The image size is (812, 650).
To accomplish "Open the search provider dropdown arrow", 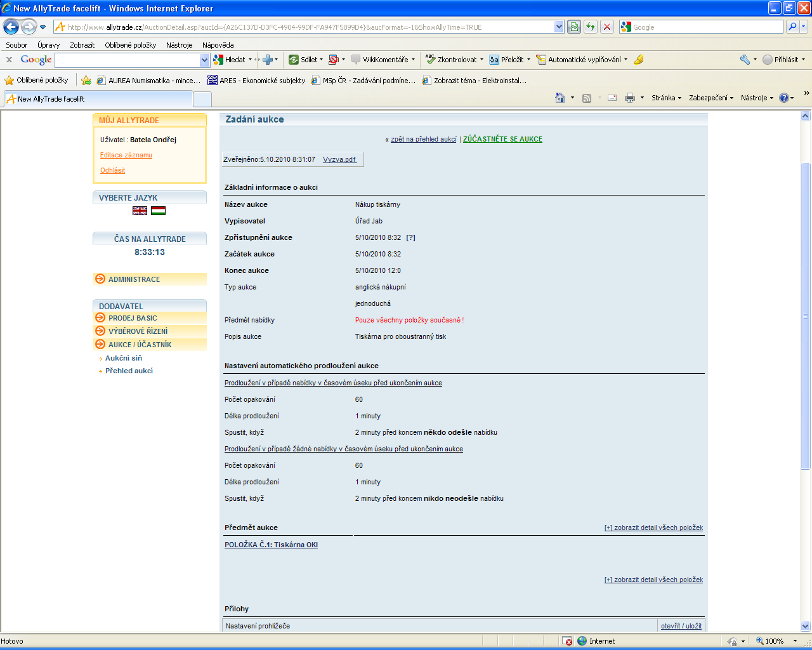I will [804, 27].
